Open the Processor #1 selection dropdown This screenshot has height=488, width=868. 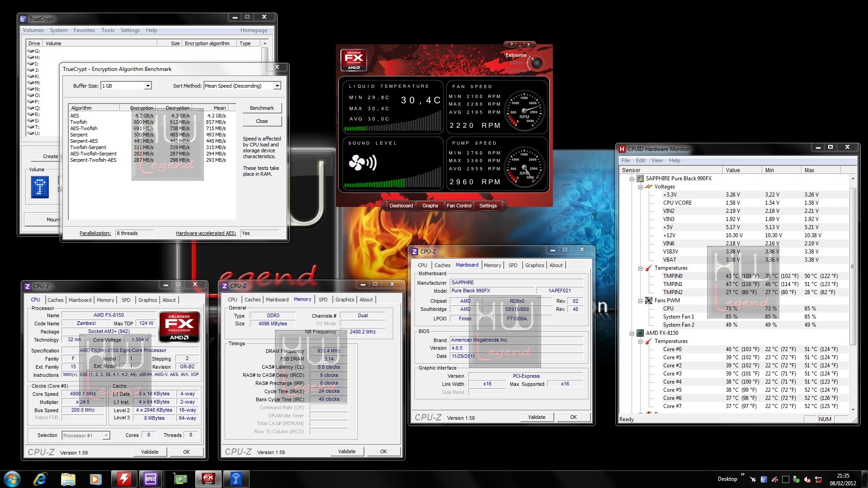pos(106,436)
